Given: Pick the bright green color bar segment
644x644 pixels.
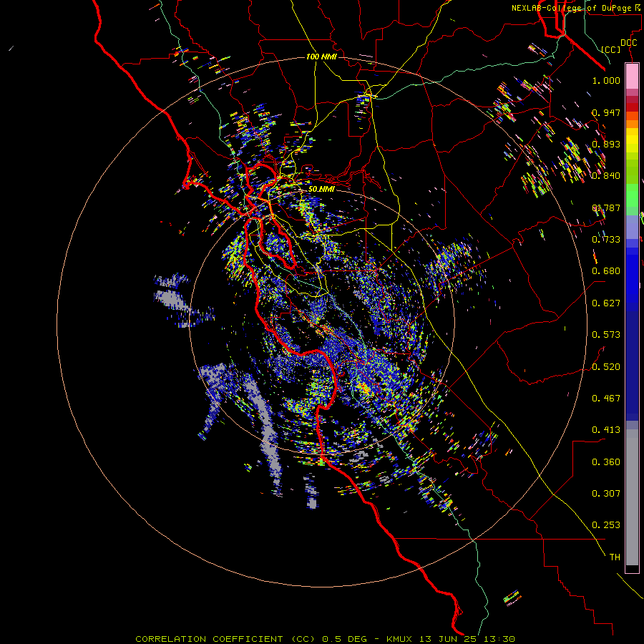Looking at the screenshot, I should click(x=632, y=195).
